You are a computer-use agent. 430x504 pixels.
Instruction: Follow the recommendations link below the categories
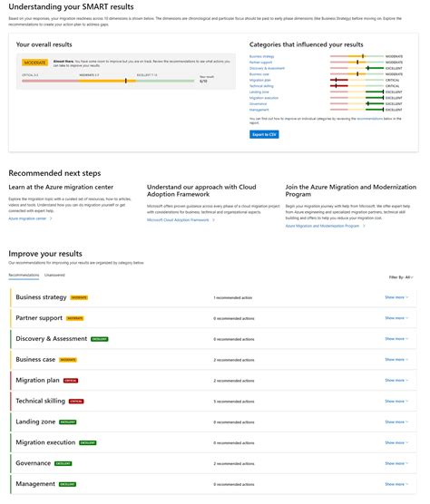(x=369, y=119)
